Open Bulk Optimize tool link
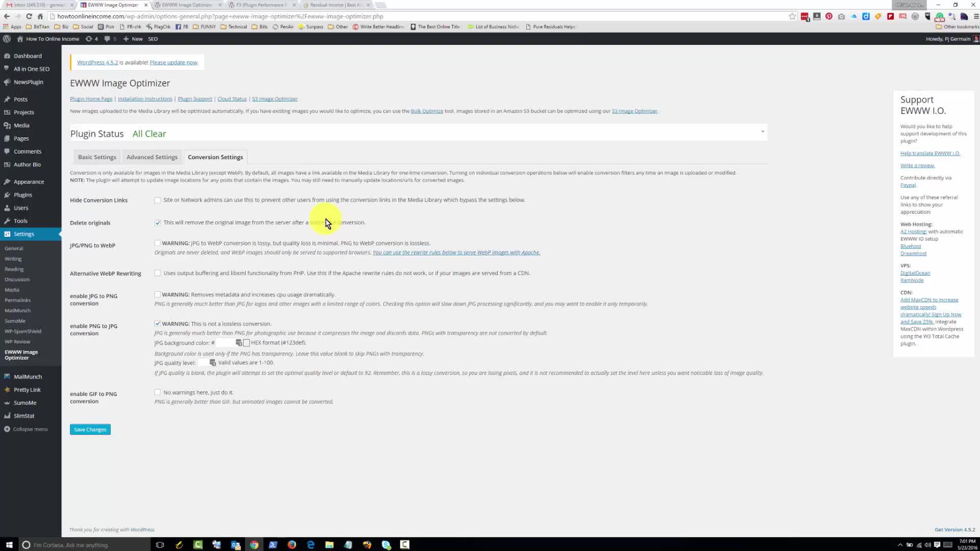The image size is (980, 551). pos(427,111)
